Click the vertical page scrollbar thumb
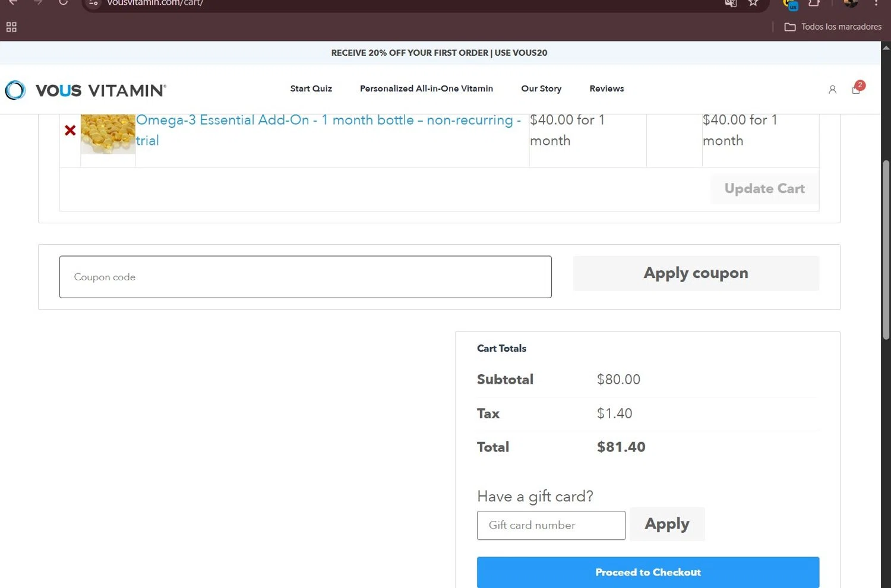Image resolution: width=891 pixels, height=588 pixels. point(886,249)
